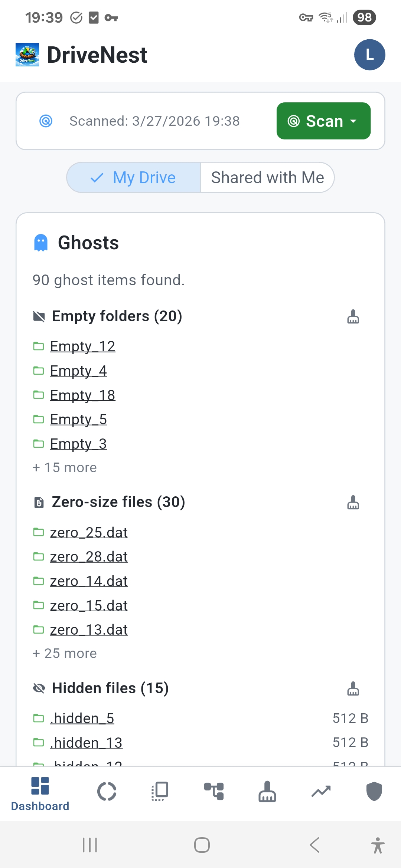Open the Scan dropdown button
The height and width of the screenshot is (868, 401).
[x=323, y=121]
